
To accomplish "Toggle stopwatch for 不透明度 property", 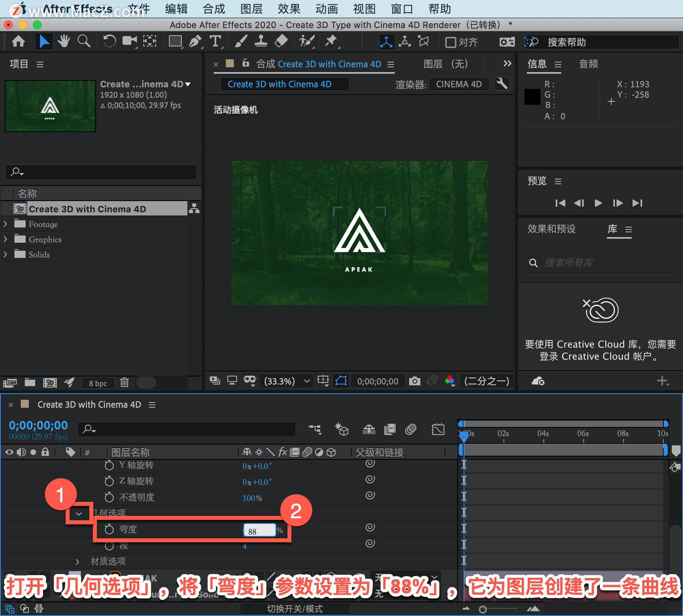I will [x=109, y=497].
